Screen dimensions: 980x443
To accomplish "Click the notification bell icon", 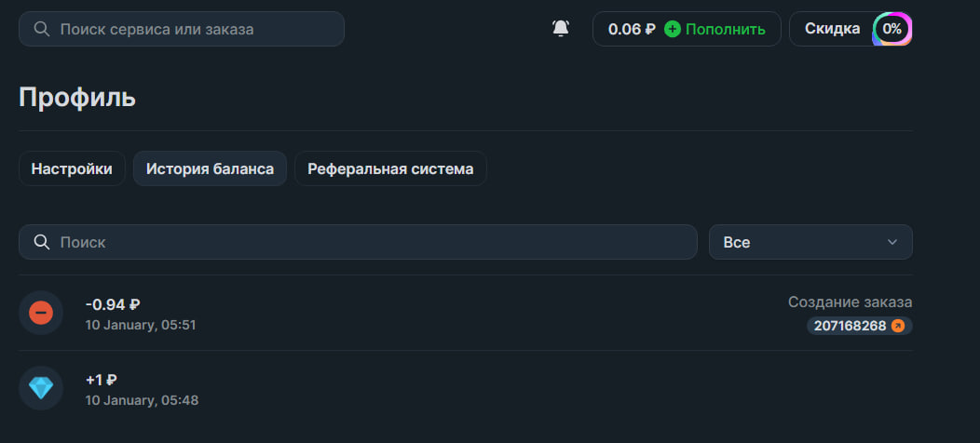I will click(x=561, y=29).
